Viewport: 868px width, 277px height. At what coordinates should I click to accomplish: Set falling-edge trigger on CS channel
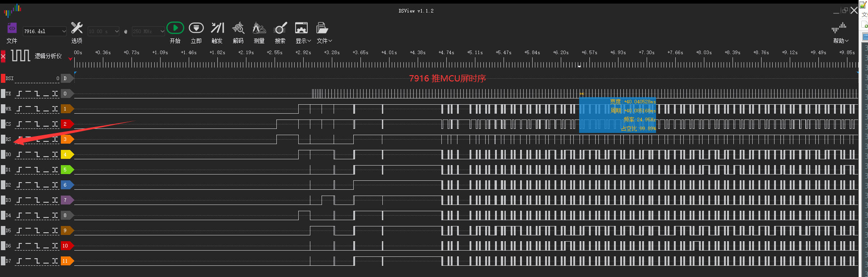(x=37, y=124)
